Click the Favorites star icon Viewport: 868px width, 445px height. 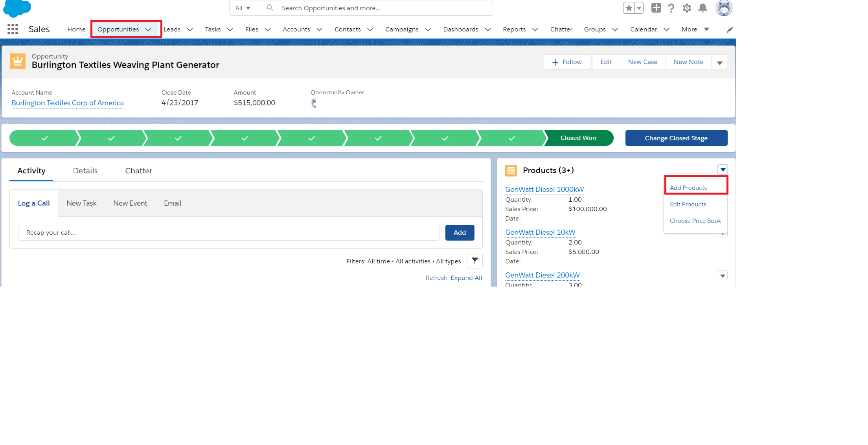point(629,8)
